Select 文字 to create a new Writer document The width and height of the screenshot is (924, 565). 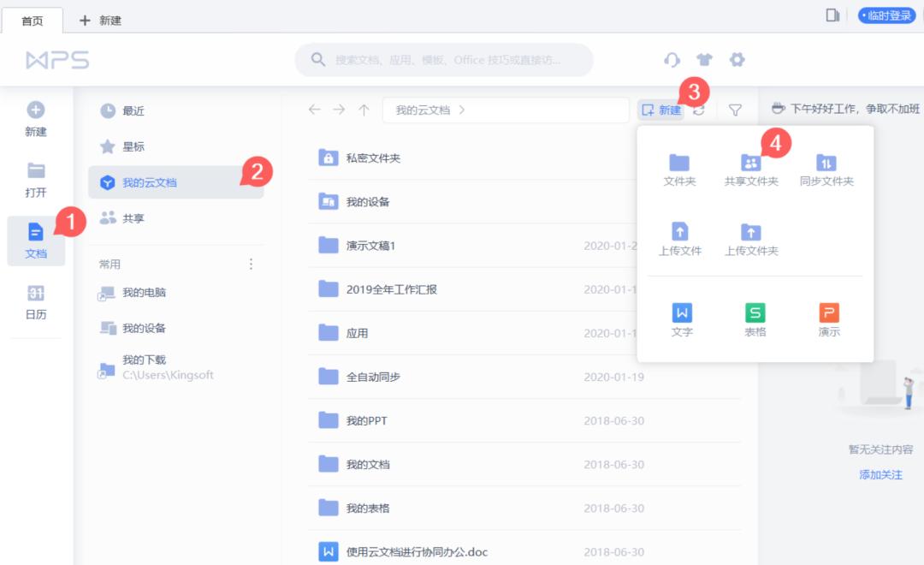point(682,318)
